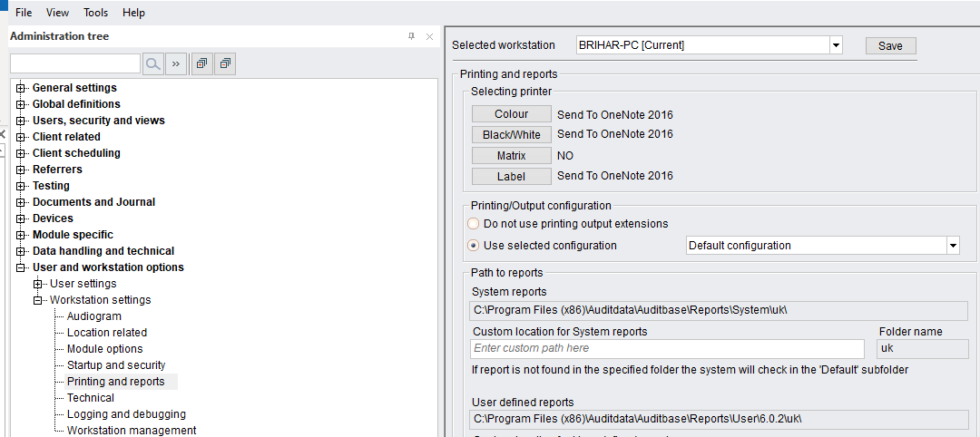Select the Devices tree label
Viewport: 980px width, 437px height.
tap(54, 218)
